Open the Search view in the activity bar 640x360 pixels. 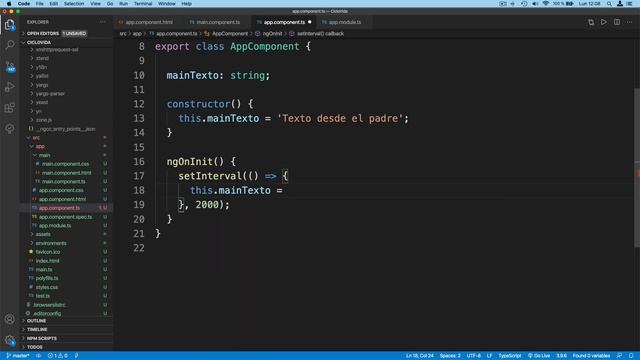[10, 45]
